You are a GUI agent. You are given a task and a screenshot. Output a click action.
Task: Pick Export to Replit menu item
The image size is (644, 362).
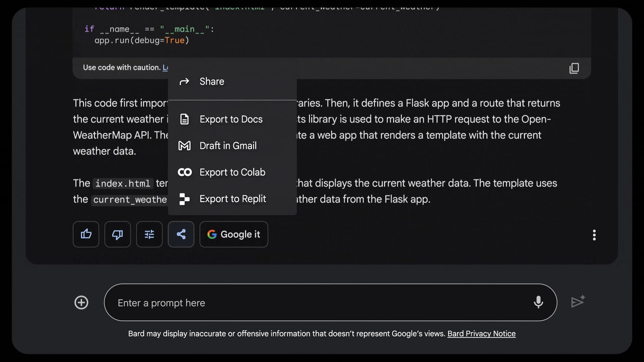(232, 199)
